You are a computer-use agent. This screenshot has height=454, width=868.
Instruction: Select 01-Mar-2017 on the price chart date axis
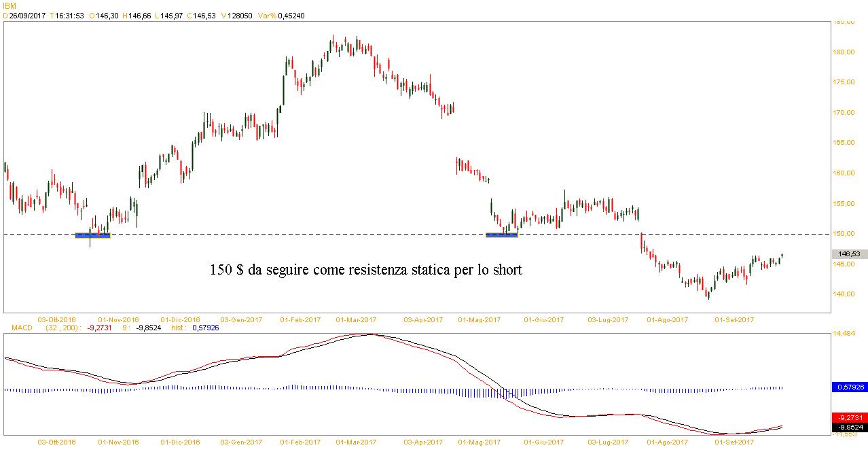tap(357, 319)
